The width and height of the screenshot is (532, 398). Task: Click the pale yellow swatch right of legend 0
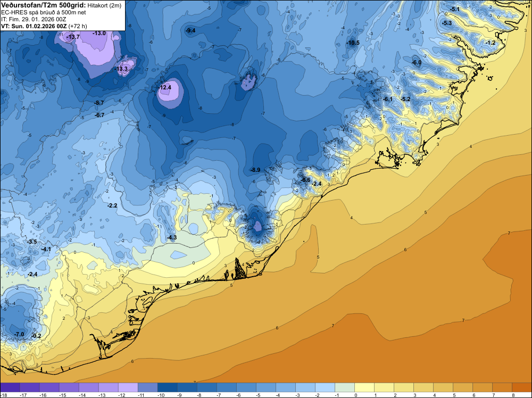[364, 387]
